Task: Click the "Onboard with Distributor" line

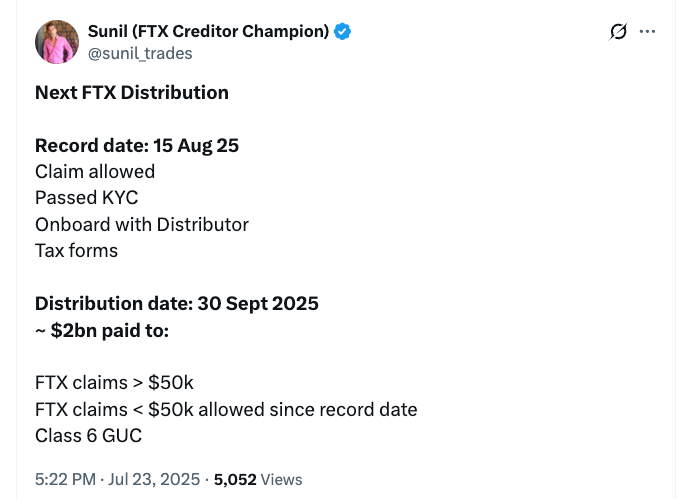Action: click(x=142, y=224)
